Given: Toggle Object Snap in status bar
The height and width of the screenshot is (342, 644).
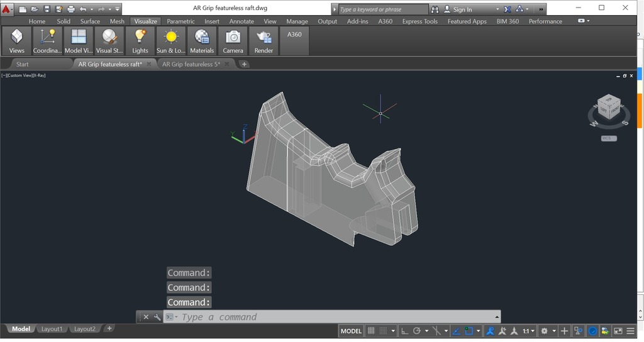Looking at the screenshot, I should [468, 331].
